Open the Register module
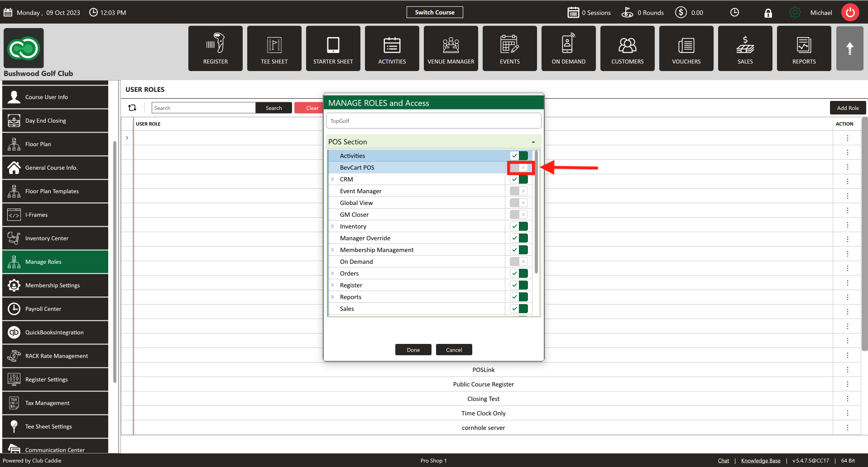This screenshot has height=467, width=868. tap(216, 48)
